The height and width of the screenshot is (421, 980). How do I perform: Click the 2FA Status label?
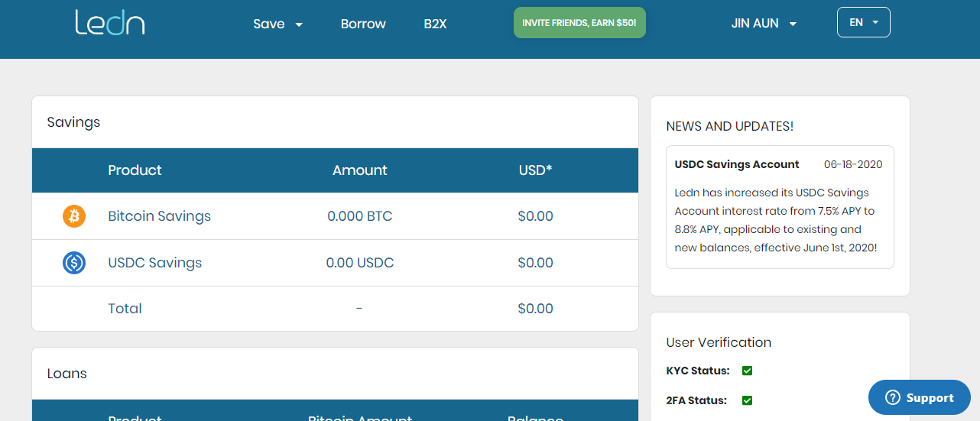click(696, 400)
